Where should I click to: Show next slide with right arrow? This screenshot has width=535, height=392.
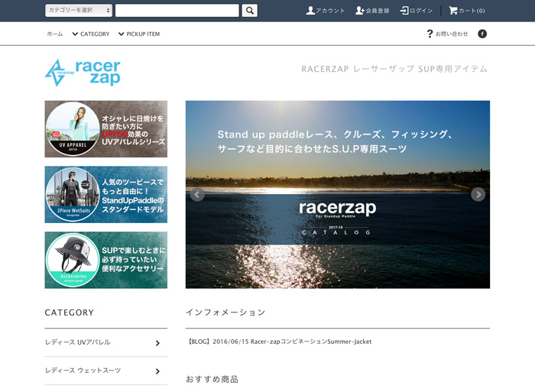pos(478,194)
